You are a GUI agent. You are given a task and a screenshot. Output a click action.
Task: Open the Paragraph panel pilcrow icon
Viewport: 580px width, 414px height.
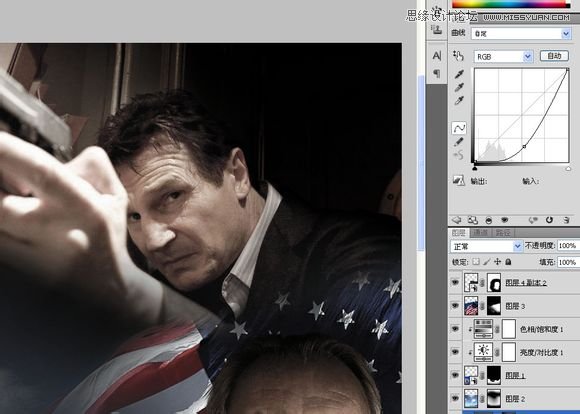click(437, 74)
